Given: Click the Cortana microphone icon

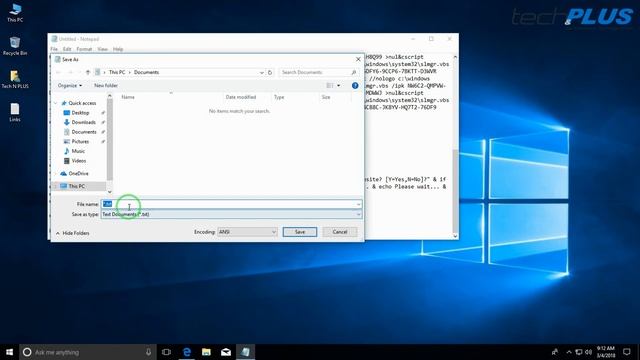Looking at the screenshot, I should pos(149,352).
